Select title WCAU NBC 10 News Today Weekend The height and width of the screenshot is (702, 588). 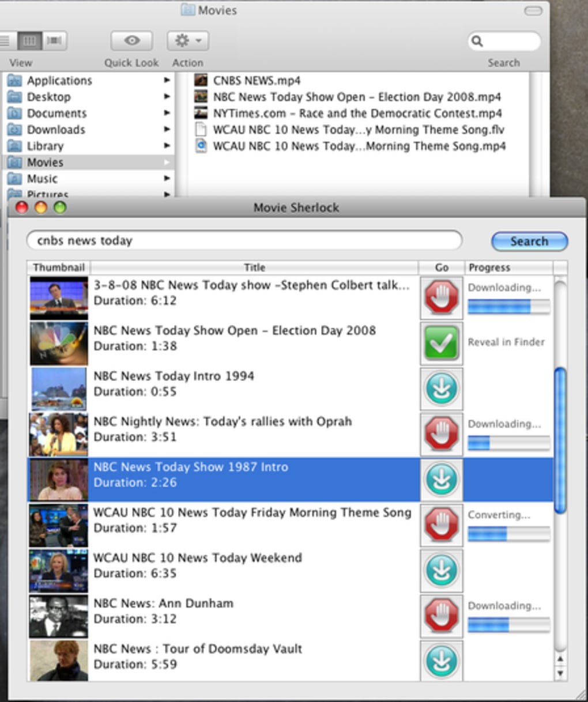[x=198, y=558]
